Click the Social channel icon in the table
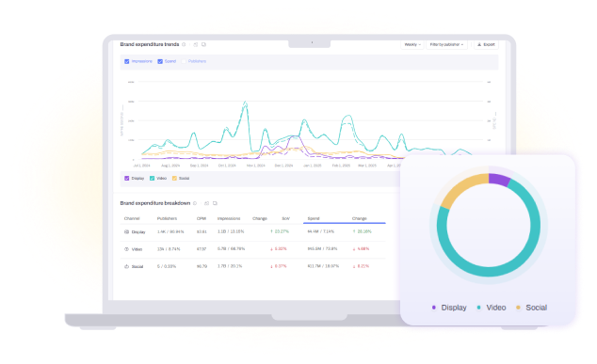 [x=126, y=266]
